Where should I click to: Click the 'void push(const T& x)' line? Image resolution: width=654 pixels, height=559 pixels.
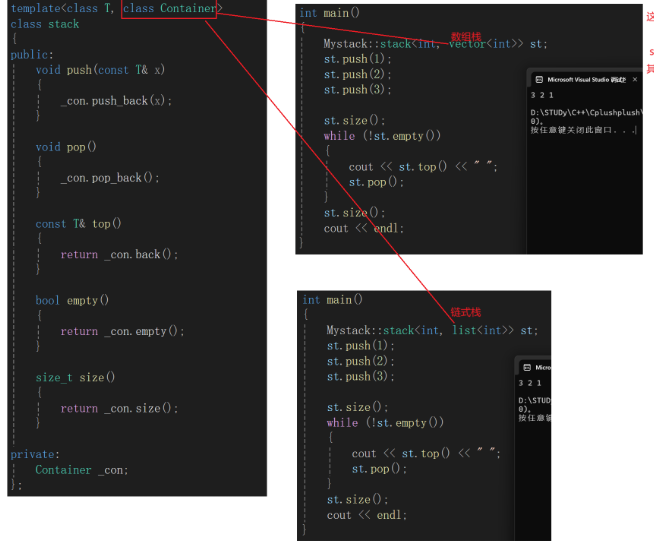tap(100, 70)
